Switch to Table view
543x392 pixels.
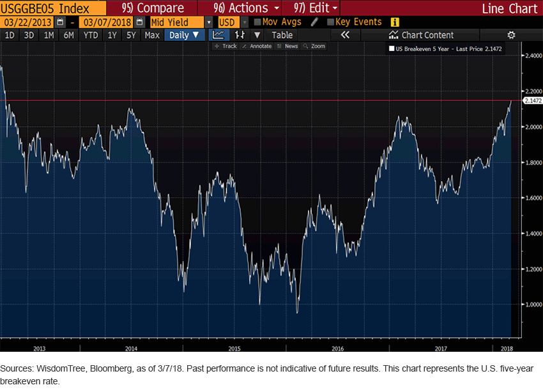pos(282,35)
